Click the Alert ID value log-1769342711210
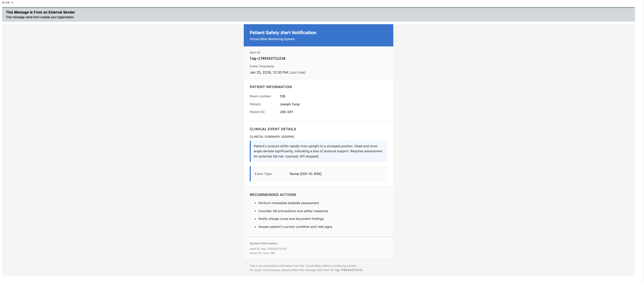 click(267, 58)
